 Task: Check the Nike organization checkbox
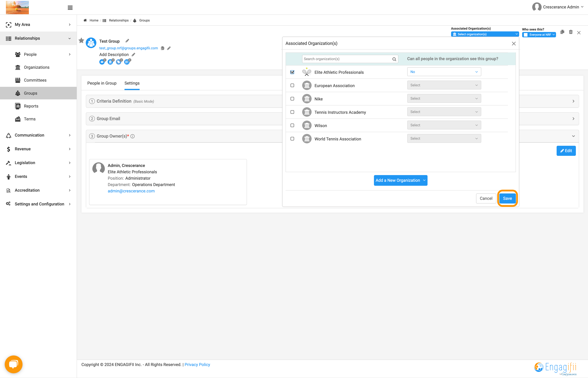[292, 99]
